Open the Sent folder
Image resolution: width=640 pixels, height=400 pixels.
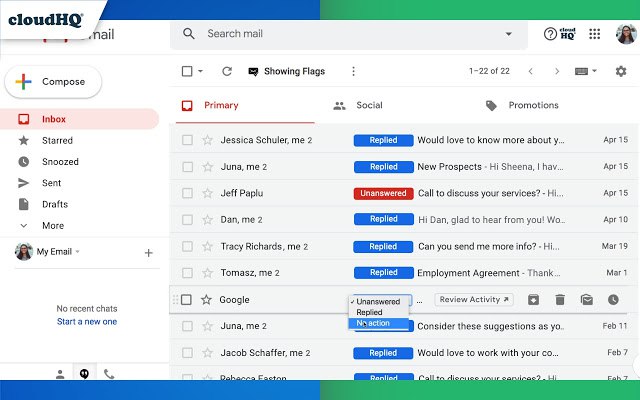tap(51, 183)
